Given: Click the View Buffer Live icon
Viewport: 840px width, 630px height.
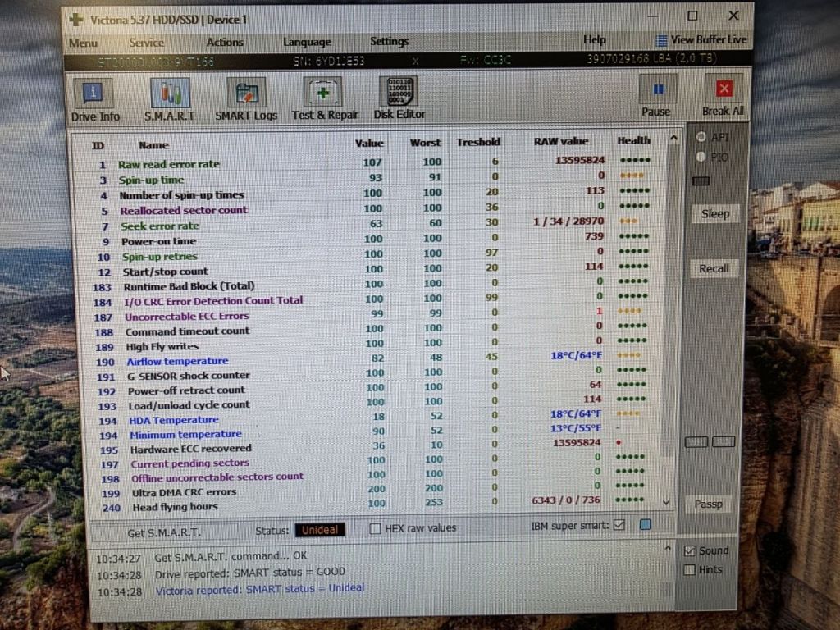Looking at the screenshot, I should point(662,40).
